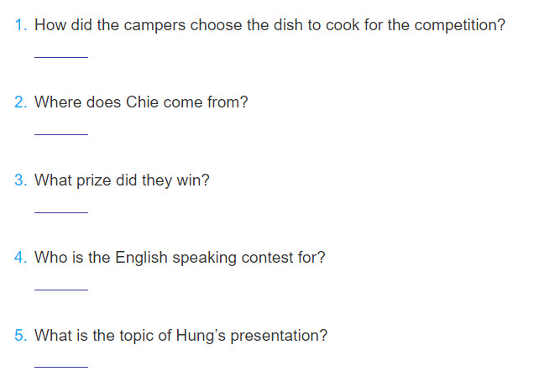Click the English speaking contest question text

tap(180, 258)
